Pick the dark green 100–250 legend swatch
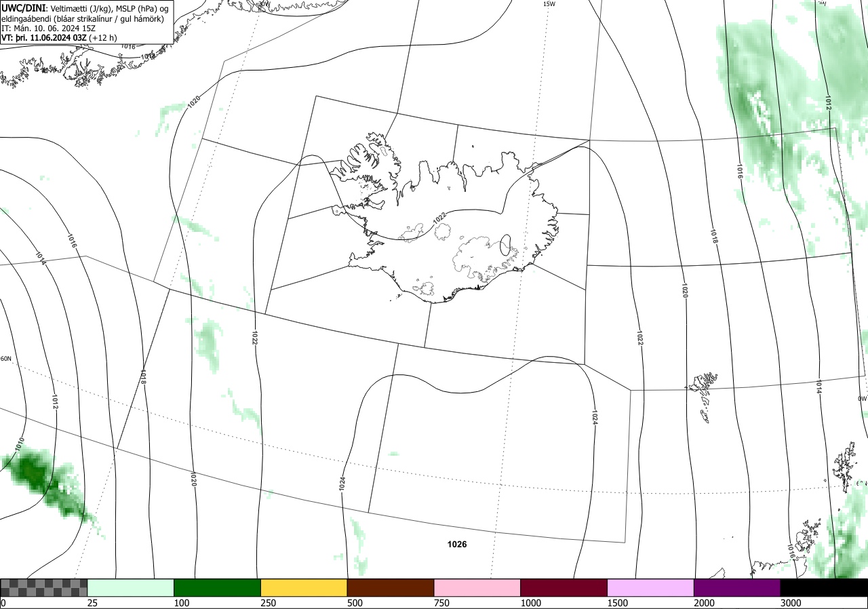868x609 pixels. [x=218, y=587]
